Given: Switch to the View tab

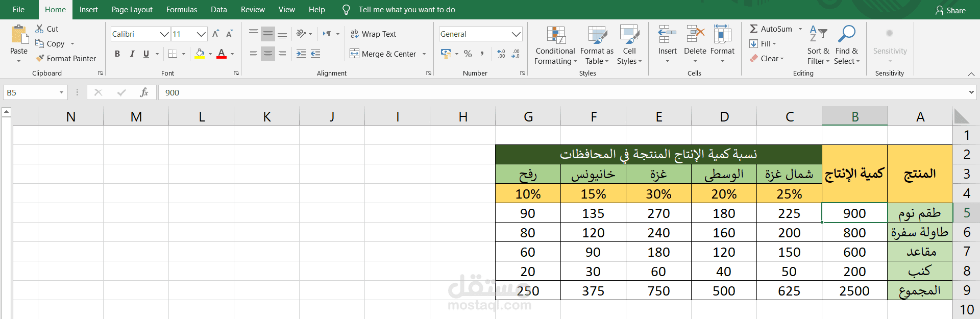Looking at the screenshot, I should pos(287,10).
